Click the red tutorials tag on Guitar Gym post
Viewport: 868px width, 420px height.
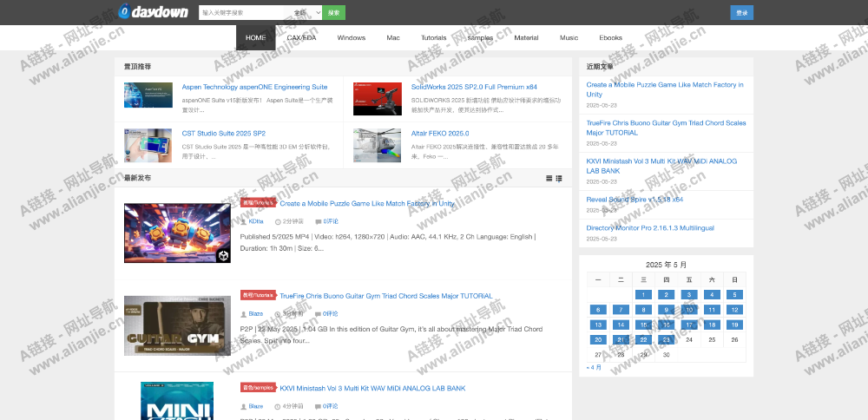click(258, 295)
